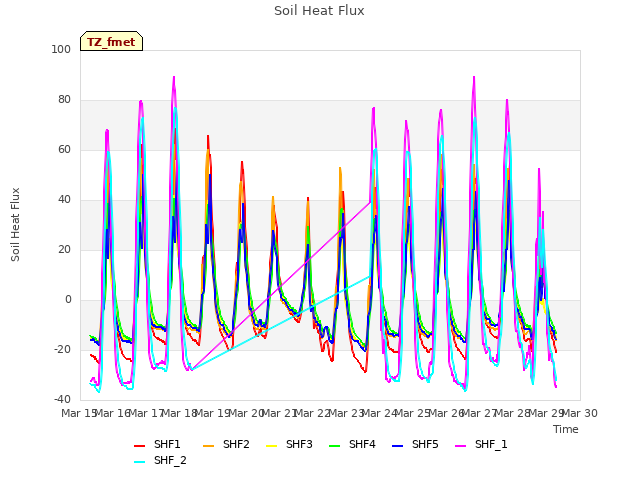Toggle SHF3 series in legend
The height and width of the screenshot is (480, 640).
coord(289,444)
